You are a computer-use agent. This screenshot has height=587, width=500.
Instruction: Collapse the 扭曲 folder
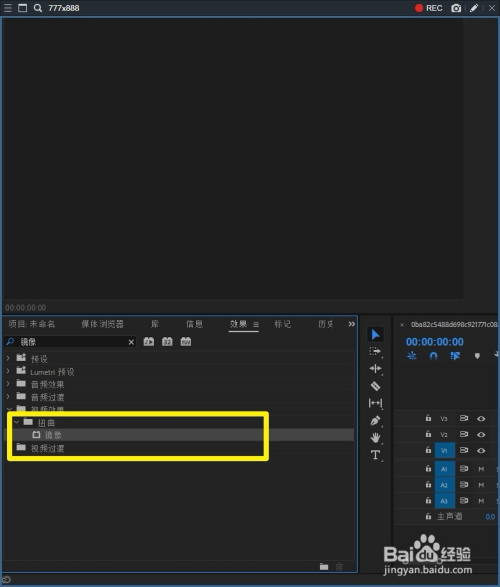tap(16, 422)
